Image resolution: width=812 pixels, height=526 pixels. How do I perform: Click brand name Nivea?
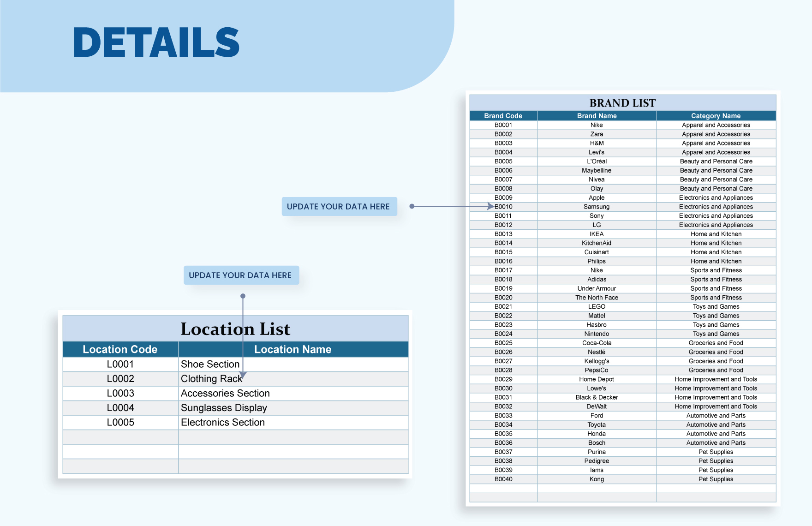click(597, 179)
